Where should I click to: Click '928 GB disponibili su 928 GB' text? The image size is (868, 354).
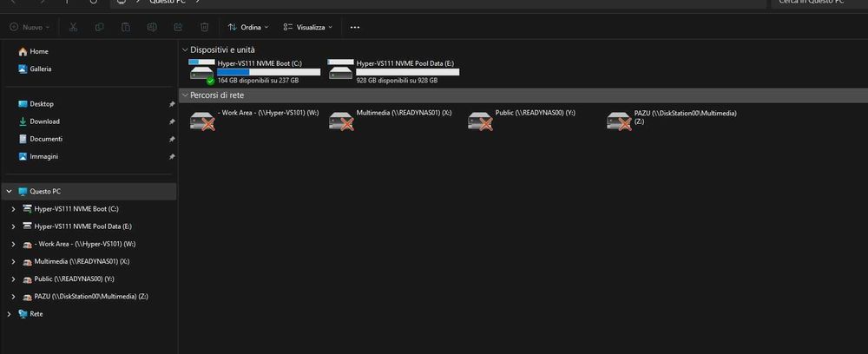[x=397, y=81]
